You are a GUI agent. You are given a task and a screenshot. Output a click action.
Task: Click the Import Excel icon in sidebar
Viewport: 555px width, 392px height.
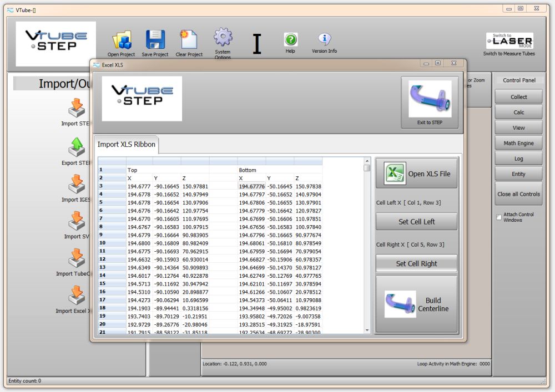point(76,295)
